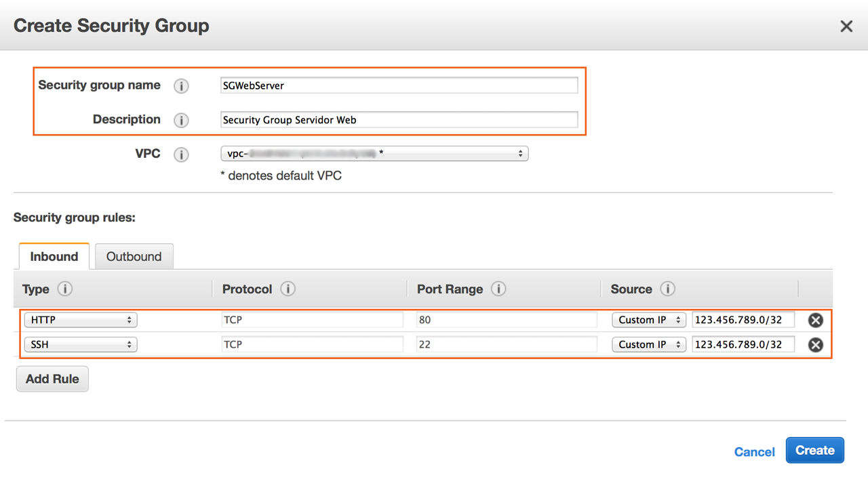Click info icon next to VPC label
This screenshot has width=868, height=479.
pyautogui.click(x=181, y=154)
